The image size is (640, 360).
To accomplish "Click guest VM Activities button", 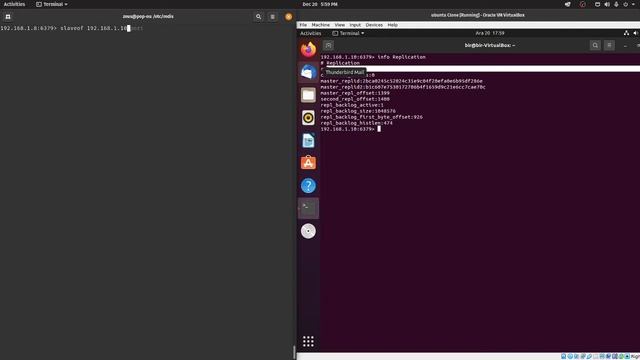I will coord(311,33).
